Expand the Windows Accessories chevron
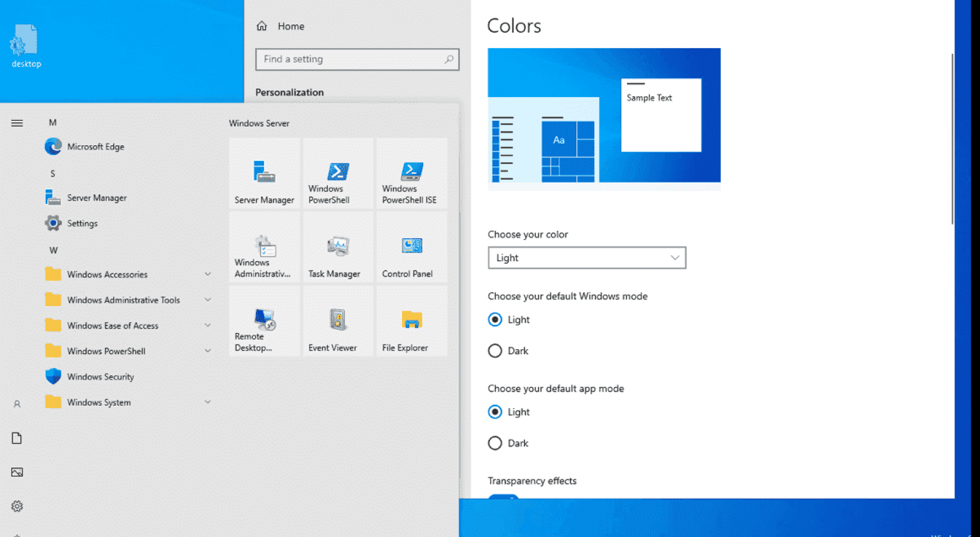 [208, 274]
